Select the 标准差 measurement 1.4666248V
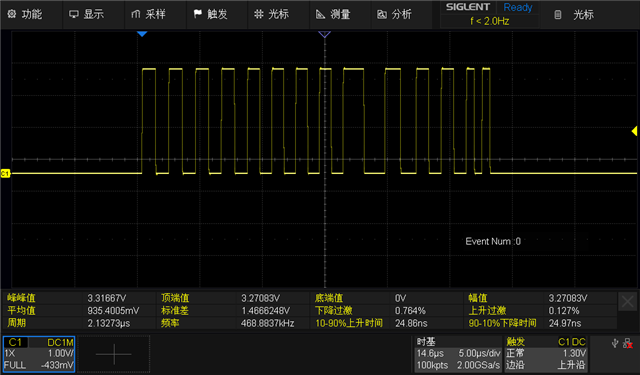640x375 pixels. (265, 311)
